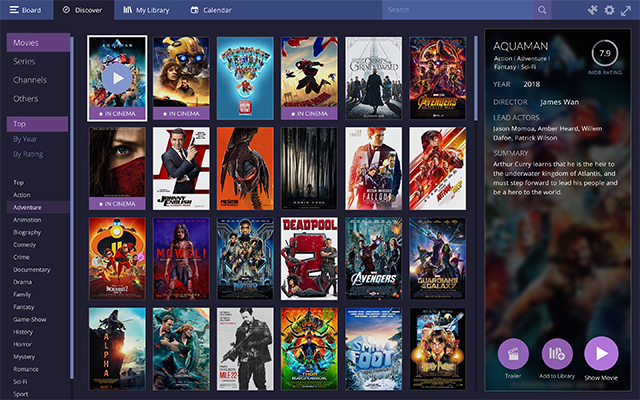Play the Aquaman trailer
The height and width of the screenshot is (400, 640).
(513, 353)
